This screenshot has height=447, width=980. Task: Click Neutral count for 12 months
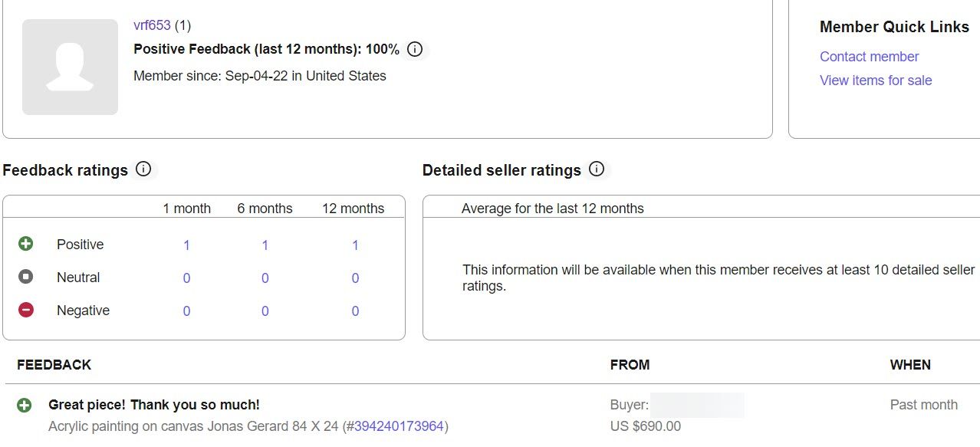[355, 278]
